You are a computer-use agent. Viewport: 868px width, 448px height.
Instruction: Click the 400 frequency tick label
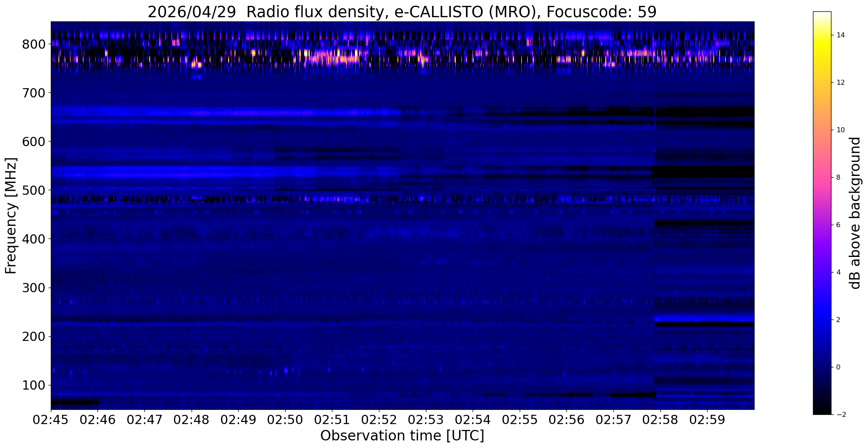(34, 239)
